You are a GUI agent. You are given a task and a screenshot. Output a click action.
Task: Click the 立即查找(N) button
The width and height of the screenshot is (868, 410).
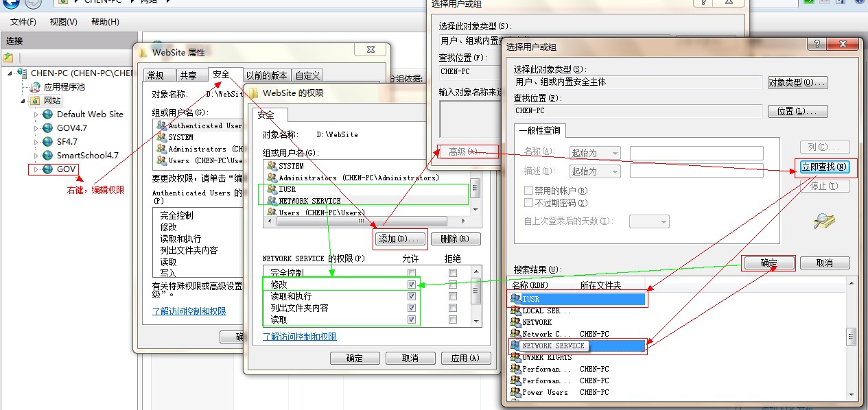coord(825,167)
